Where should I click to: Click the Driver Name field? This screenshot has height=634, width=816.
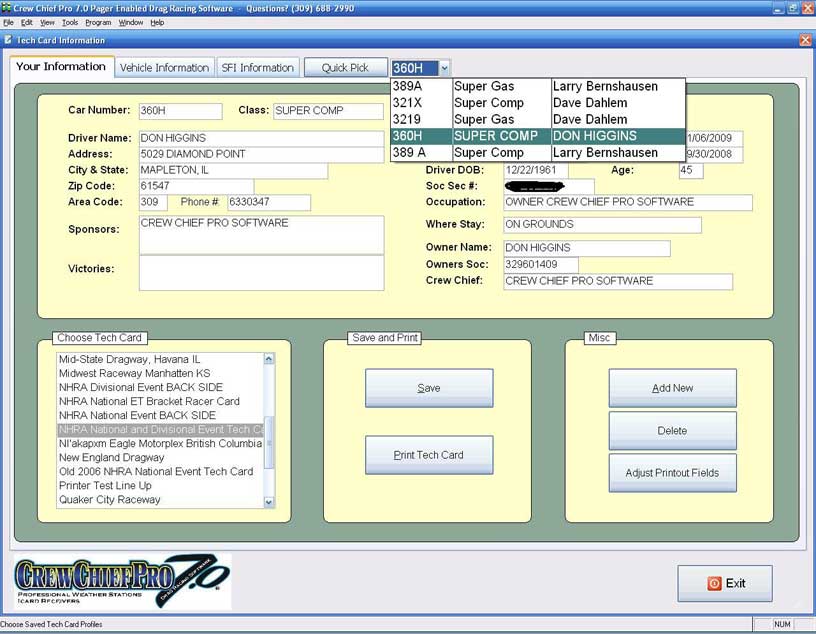[261, 138]
